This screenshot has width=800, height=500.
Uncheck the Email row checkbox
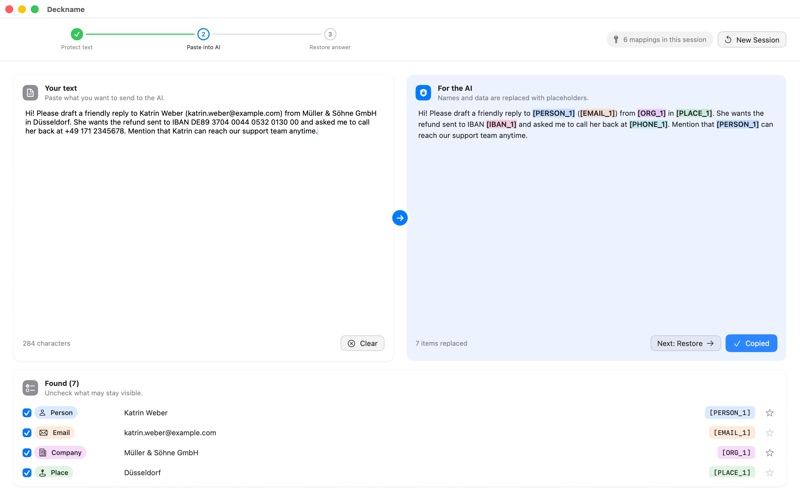pyautogui.click(x=27, y=433)
